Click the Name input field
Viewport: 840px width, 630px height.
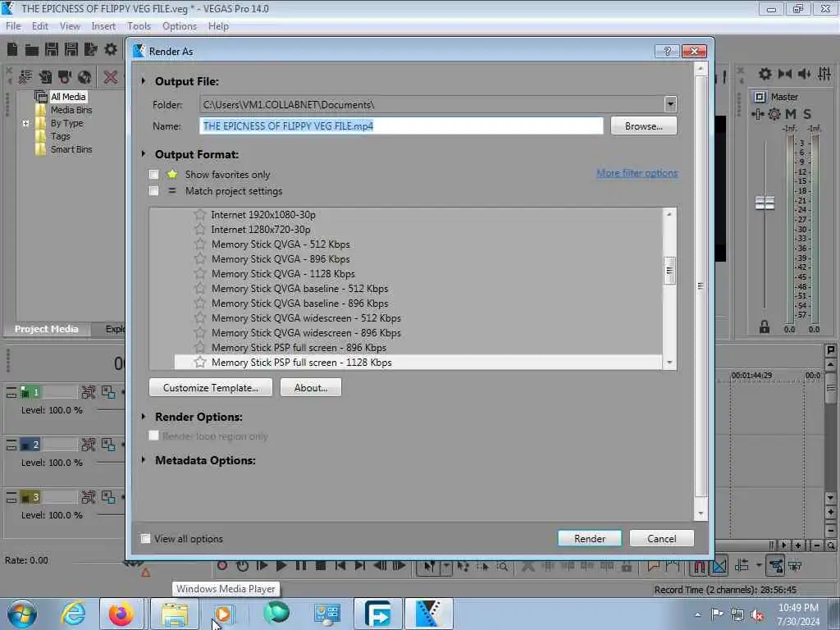(x=401, y=126)
